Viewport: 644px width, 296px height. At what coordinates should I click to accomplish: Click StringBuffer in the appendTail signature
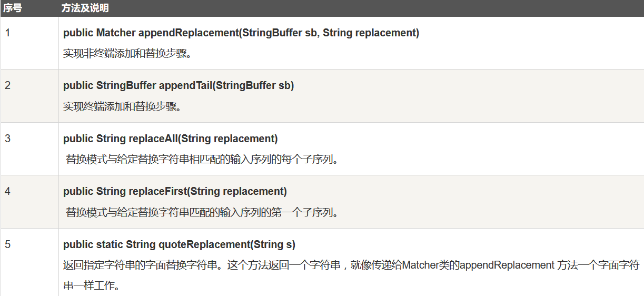126,85
